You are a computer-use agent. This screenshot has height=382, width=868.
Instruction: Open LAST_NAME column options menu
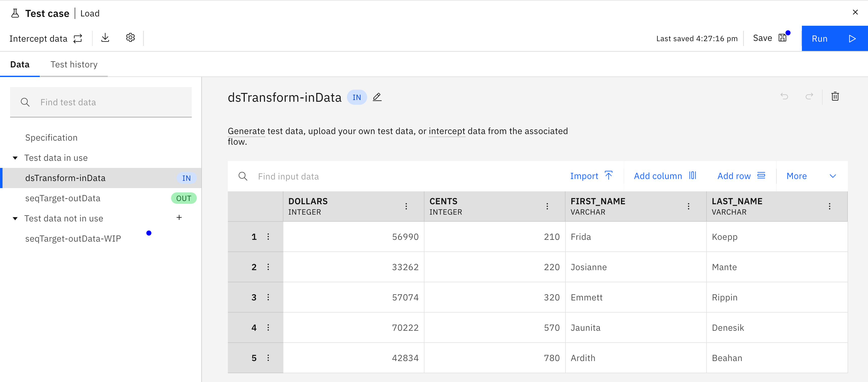(829, 206)
